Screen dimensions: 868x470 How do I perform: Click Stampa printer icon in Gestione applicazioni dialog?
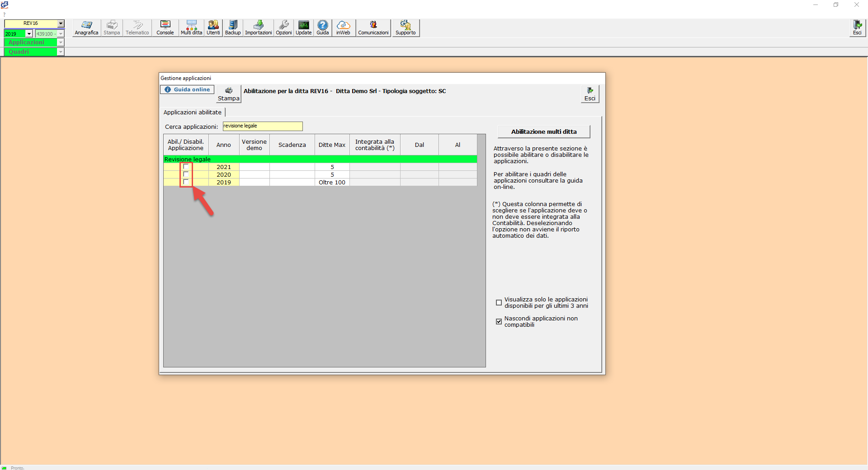click(x=229, y=94)
